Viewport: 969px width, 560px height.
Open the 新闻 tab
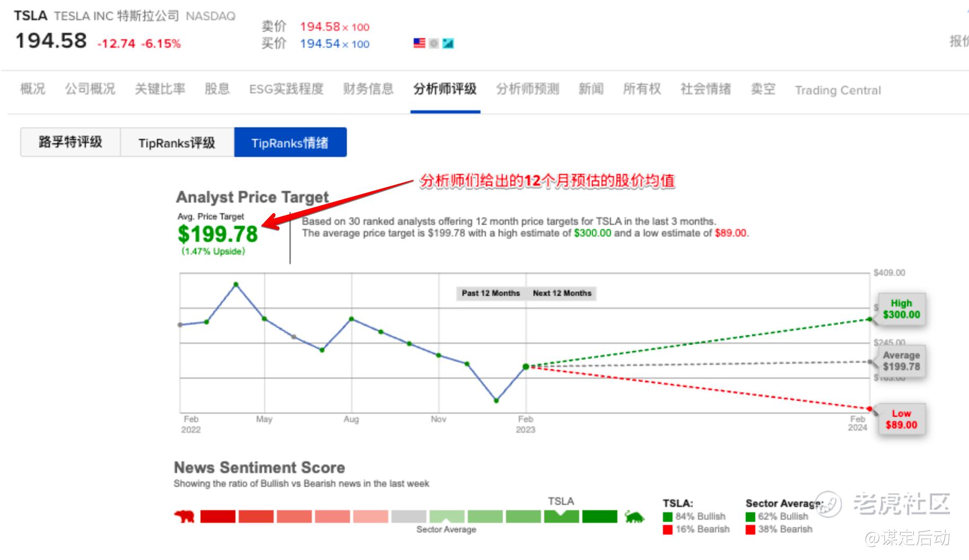[x=591, y=89]
